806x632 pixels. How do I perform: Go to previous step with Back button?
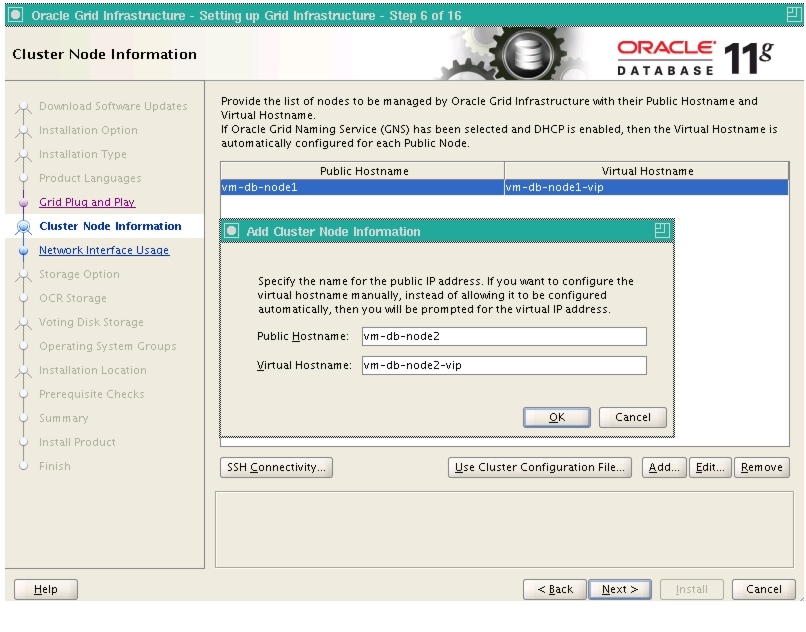tap(555, 589)
